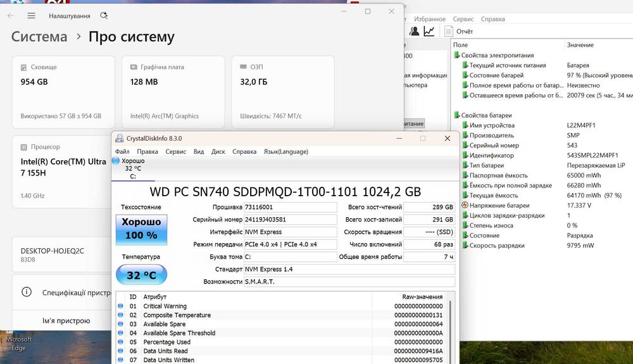Click the Raw-значения column header
The width and height of the screenshot is (633, 364).
pyautogui.click(x=422, y=297)
